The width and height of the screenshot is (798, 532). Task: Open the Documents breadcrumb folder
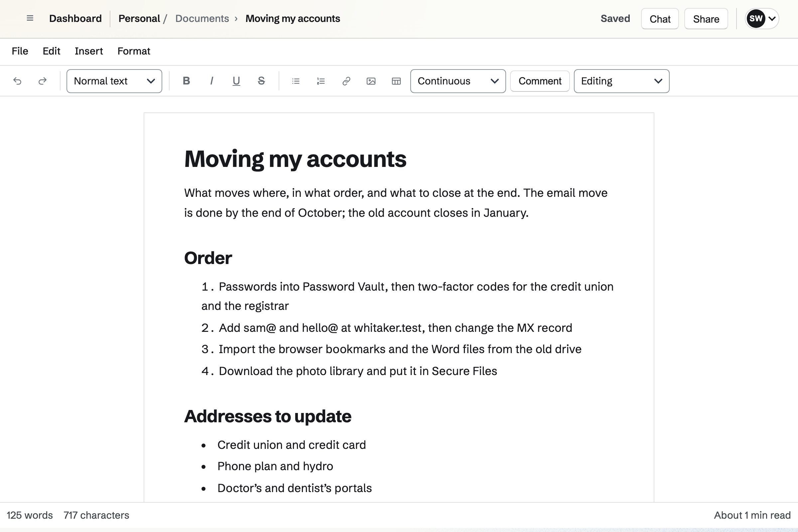click(x=202, y=18)
